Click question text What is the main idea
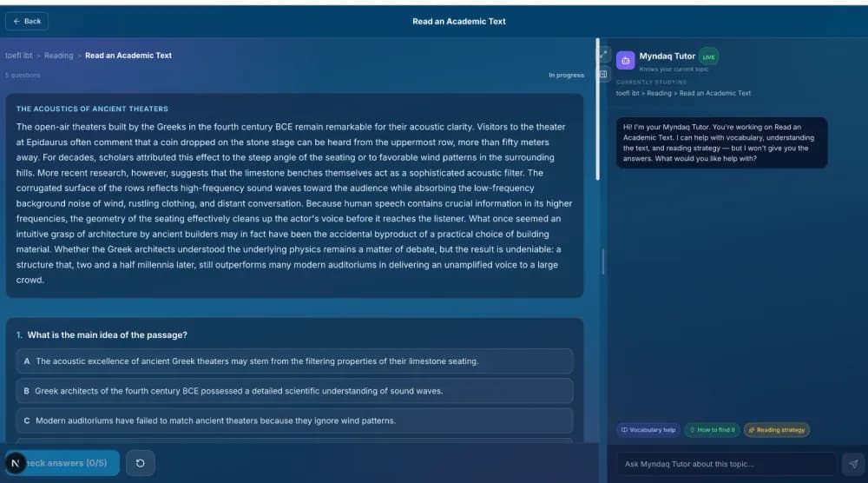The image size is (868, 483). (x=108, y=335)
